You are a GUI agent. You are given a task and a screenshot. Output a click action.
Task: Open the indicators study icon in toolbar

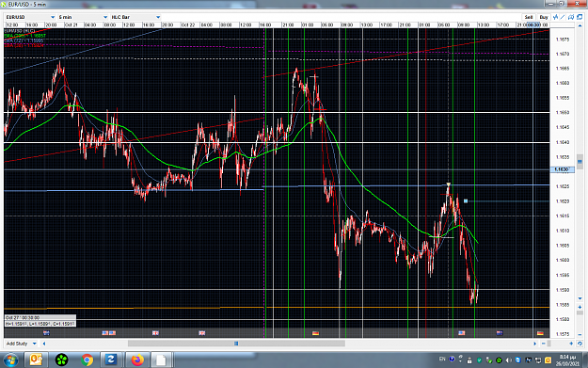click(555, 17)
